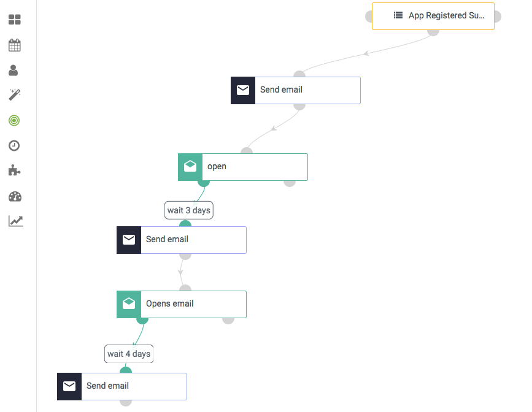
Task: Click the clock icon in sidebar
Action: [14, 146]
